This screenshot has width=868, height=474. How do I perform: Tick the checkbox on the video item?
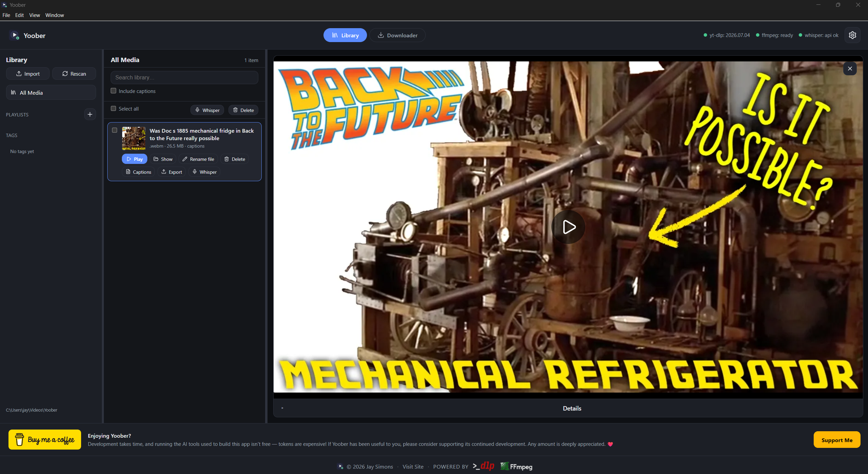[114, 130]
